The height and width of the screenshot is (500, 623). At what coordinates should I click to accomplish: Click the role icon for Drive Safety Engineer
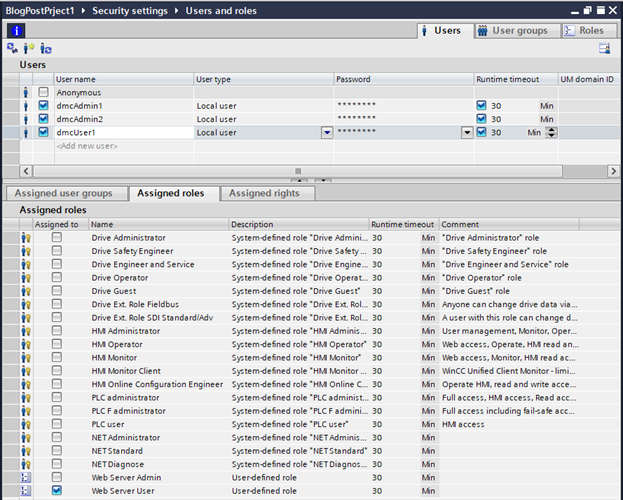tap(26, 251)
